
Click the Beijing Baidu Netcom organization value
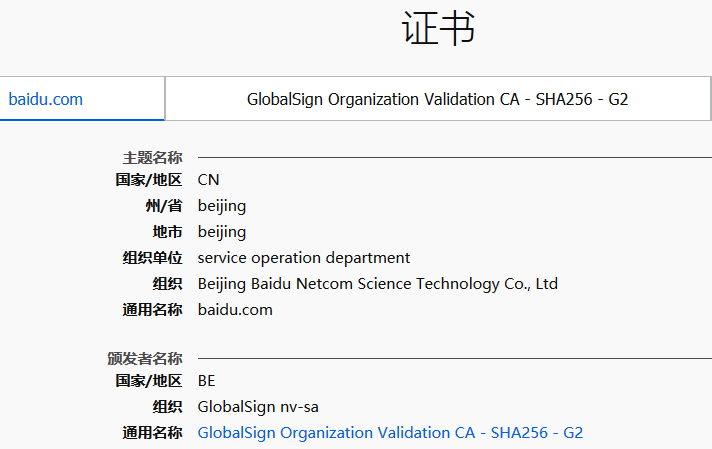point(377,284)
